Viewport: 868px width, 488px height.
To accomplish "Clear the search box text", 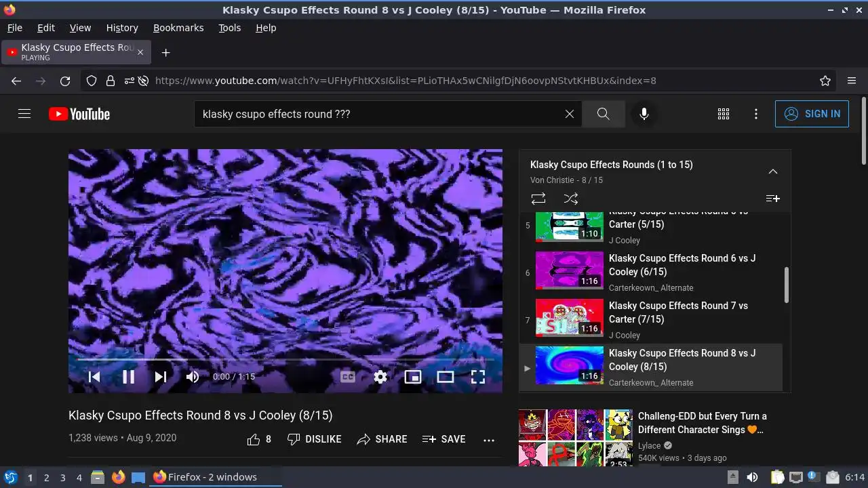I will pyautogui.click(x=570, y=114).
